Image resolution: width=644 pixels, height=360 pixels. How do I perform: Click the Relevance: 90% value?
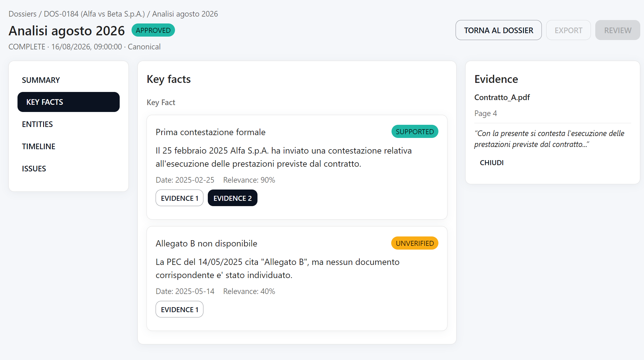coord(249,180)
